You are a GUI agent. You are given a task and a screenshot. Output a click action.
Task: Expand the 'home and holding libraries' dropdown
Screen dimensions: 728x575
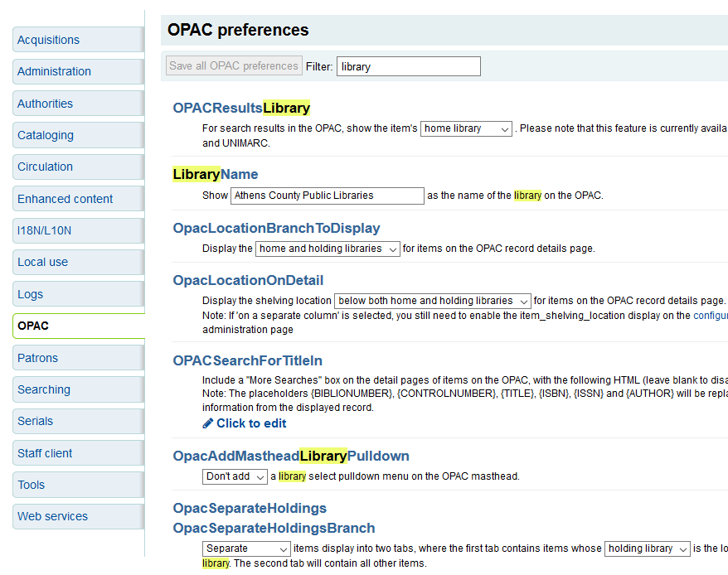point(328,249)
